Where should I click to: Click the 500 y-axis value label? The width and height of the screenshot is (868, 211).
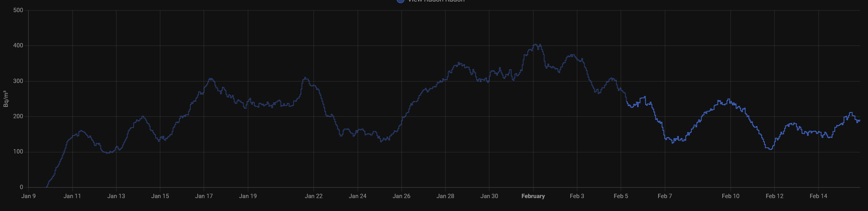(x=18, y=10)
